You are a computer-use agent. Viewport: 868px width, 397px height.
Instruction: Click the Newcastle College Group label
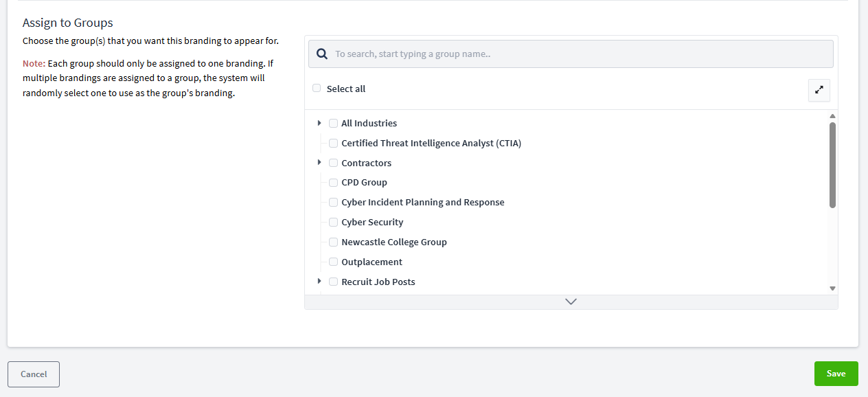pyautogui.click(x=394, y=242)
